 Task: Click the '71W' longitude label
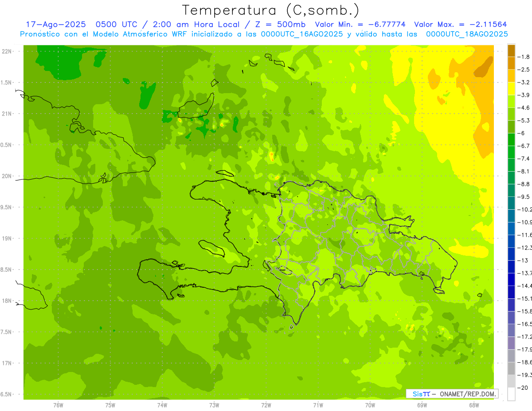point(318,405)
